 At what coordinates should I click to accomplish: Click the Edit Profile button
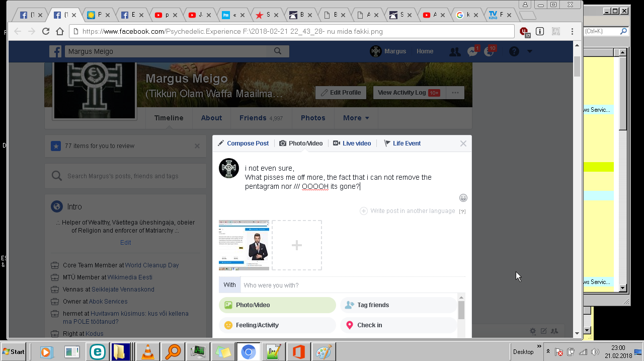pos(341,93)
